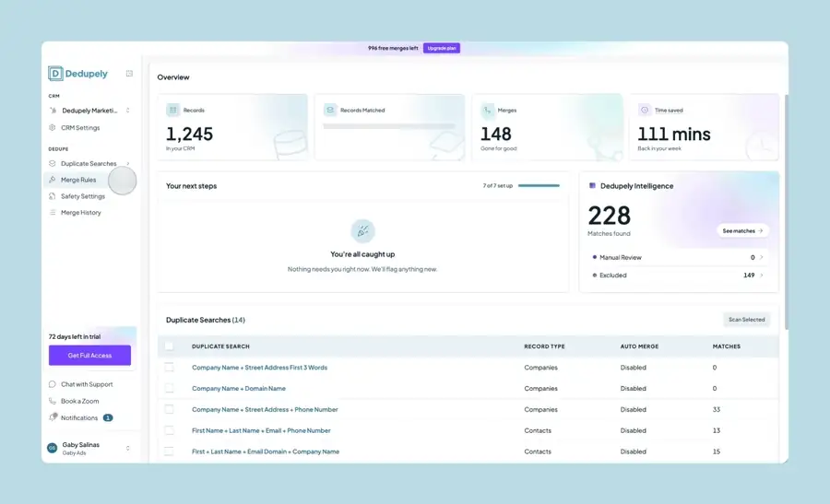Open Company Name + Street Address First 3 Words link
The height and width of the screenshot is (504, 830).
pyautogui.click(x=259, y=367)
